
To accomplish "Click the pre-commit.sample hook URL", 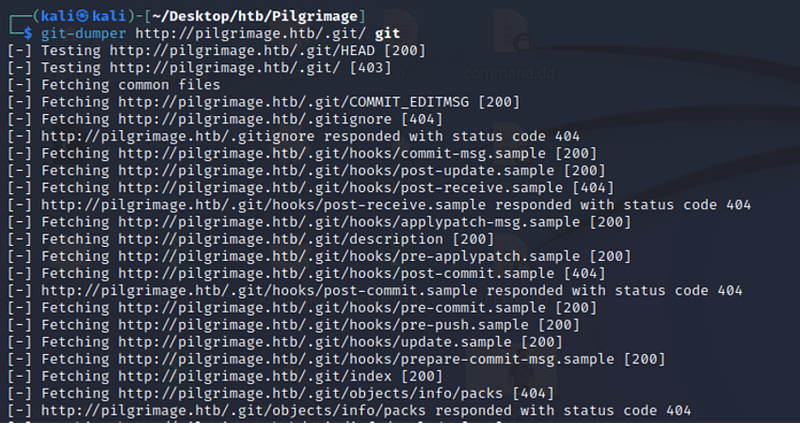I will coord(332,308).
